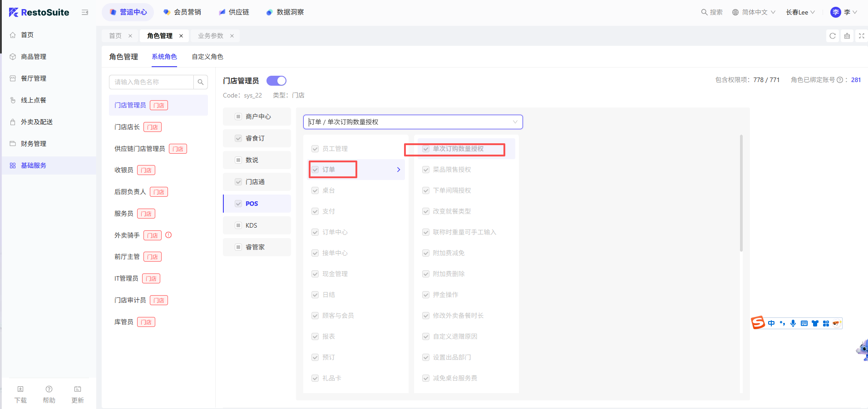Click the refresh icon in the tab bar
This screenshot has width=868, height=409.
832,36
